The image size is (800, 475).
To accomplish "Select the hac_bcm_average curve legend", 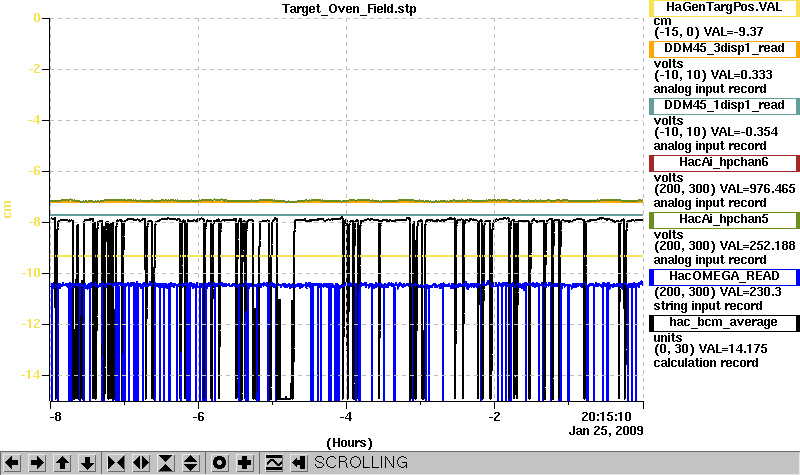I will click(724, 322).
